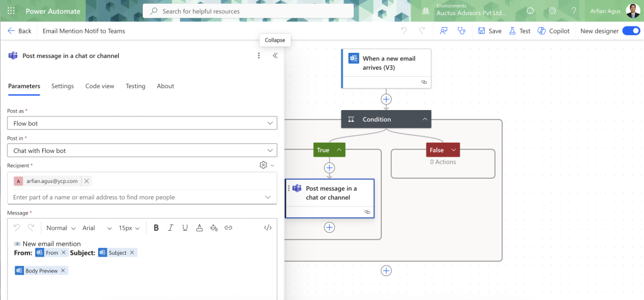This screenshot has width=644, height=300.
Task: Select the Body Preview token
Action: point(41,271)
